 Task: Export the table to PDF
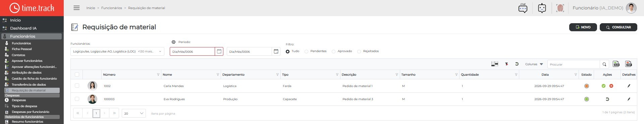(x=629, y=64)
